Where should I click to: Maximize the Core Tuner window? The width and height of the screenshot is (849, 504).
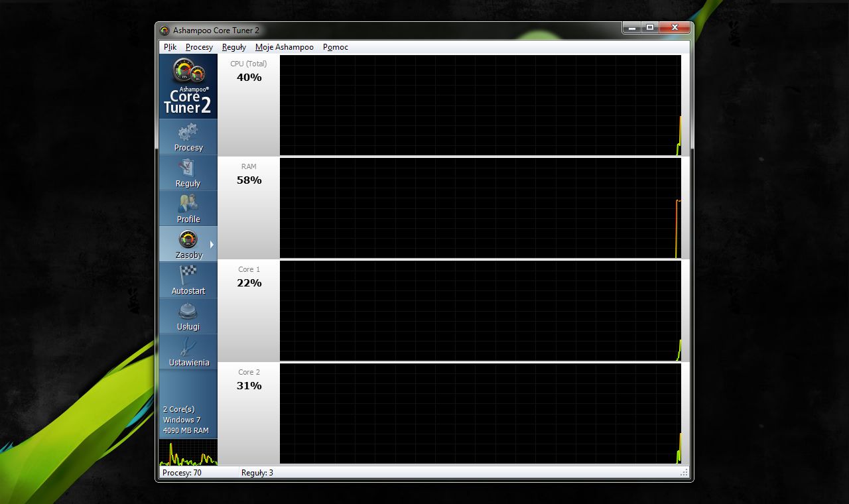[x=650, y=28]
